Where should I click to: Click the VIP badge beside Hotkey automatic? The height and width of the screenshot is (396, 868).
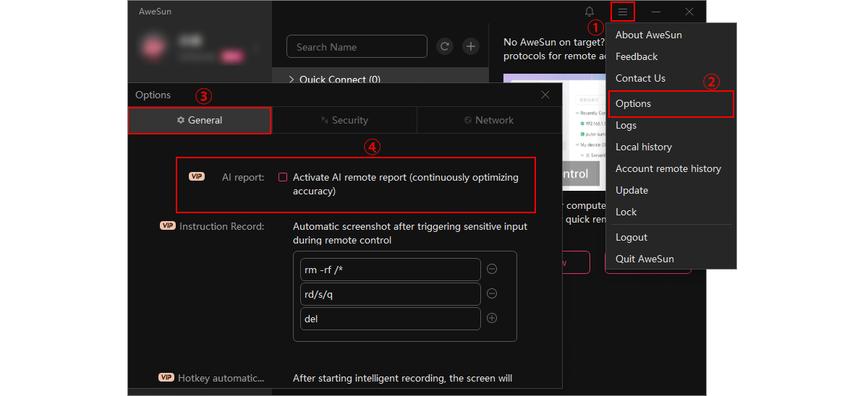tap(166, 377)
